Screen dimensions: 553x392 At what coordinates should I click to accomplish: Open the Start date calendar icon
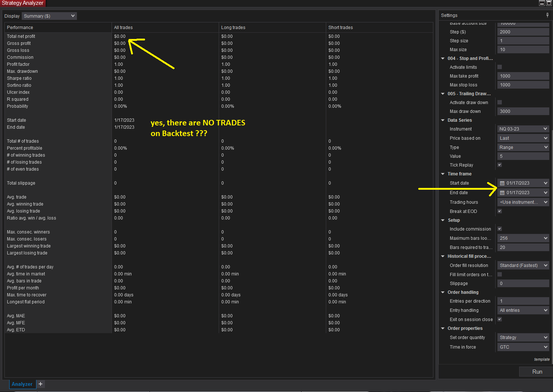(502, 183)
